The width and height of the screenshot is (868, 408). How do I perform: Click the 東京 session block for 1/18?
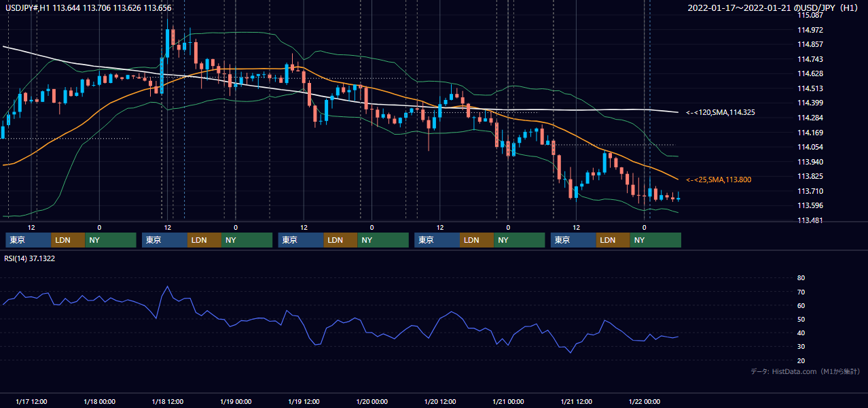pos(165,240)
